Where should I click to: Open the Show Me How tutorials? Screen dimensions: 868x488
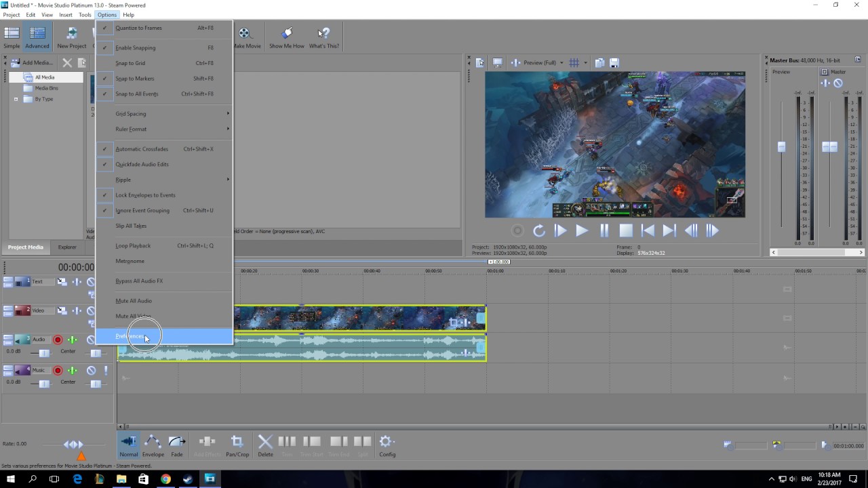tap(286, 37)
